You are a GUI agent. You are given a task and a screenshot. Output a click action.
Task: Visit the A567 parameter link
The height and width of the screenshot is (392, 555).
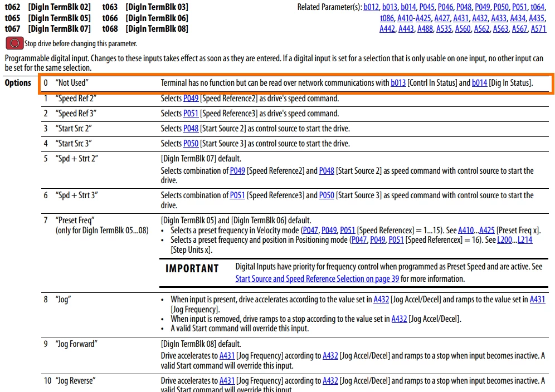point(519,28)
